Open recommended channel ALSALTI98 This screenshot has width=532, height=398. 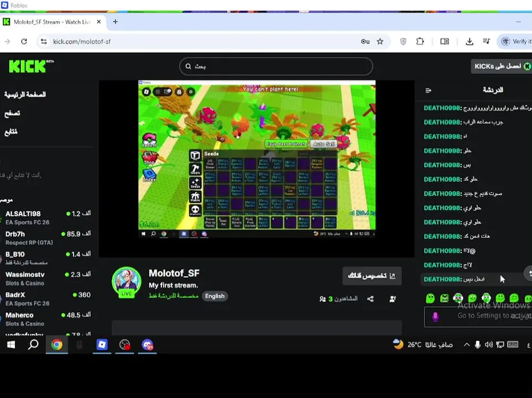coord(47,218)
